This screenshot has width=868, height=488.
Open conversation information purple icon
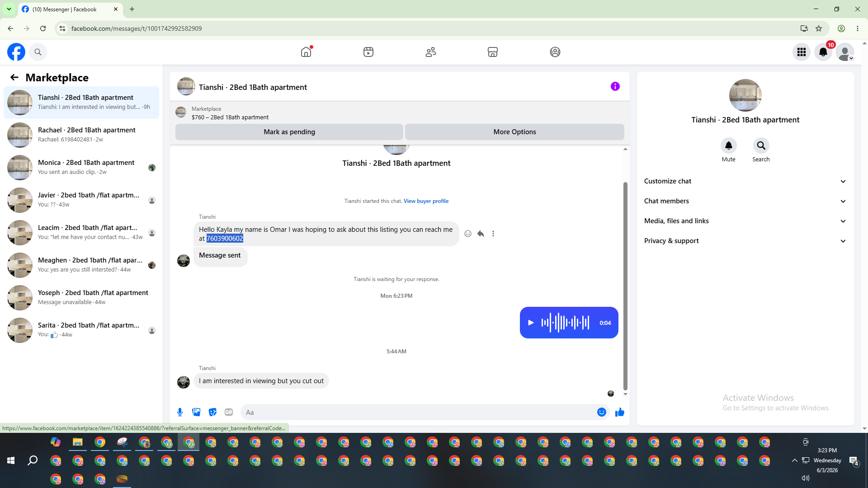615,86
